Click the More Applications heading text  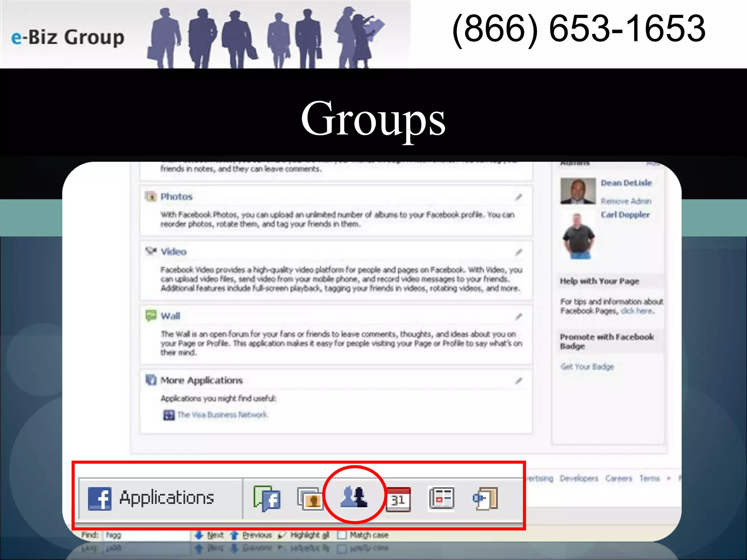[201, 380]
